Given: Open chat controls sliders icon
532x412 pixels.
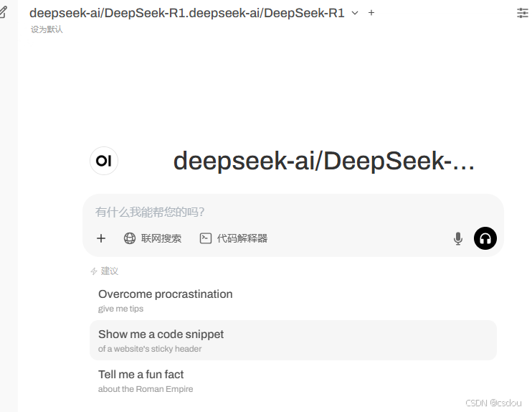Looking at the screenshot, I should pos(523,13).
